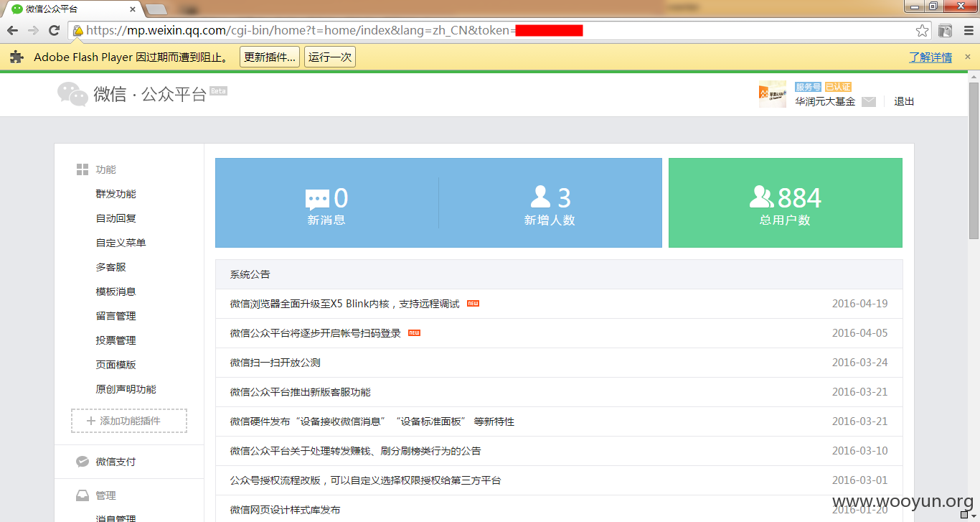Screen dimensions: 980x522
Task: Reload the page with refresh icon
Action: (54, 30)
